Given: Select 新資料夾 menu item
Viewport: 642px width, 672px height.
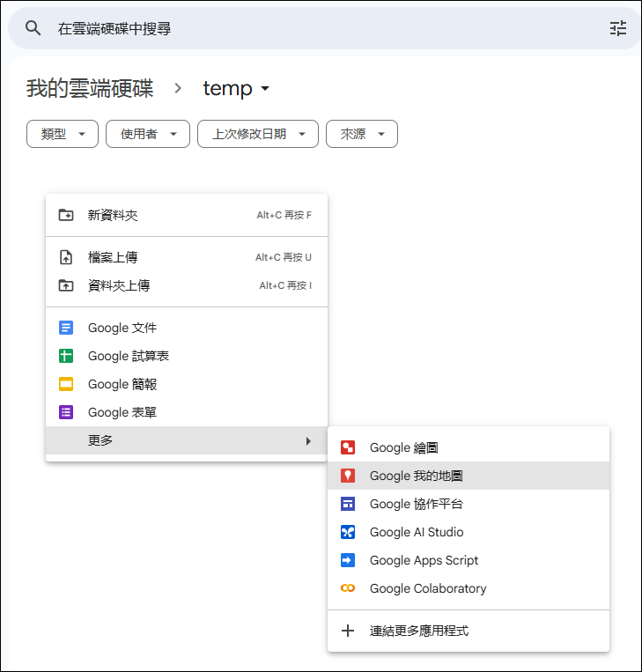Looking at the screenshot, I should tap(187, 215).
